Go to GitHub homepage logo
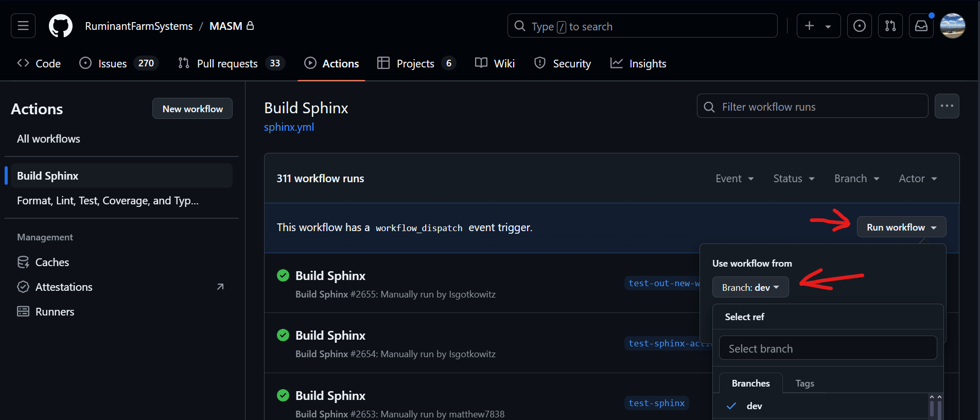The image size is (980, 420). tap(61, 26)
